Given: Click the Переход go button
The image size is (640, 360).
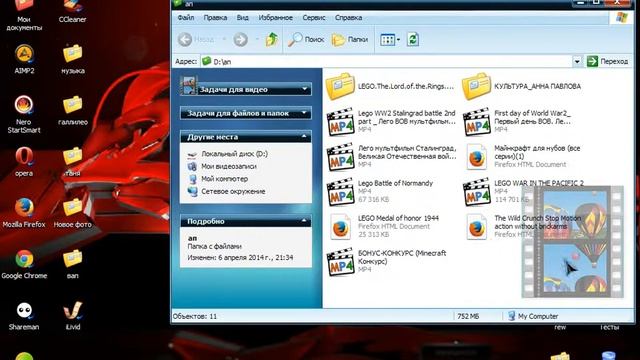Looking at the screenshot, I should click(x=608, y=62).
